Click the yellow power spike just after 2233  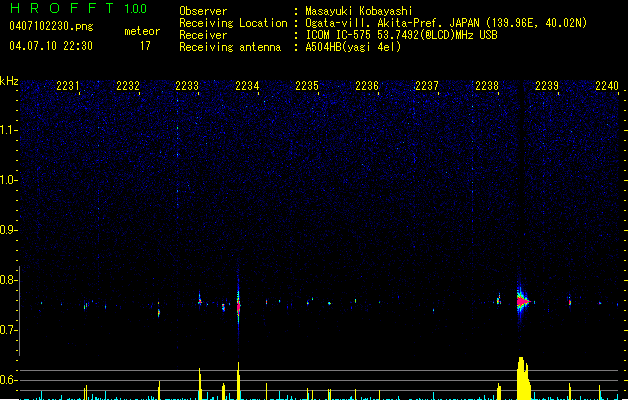point(200,384)
